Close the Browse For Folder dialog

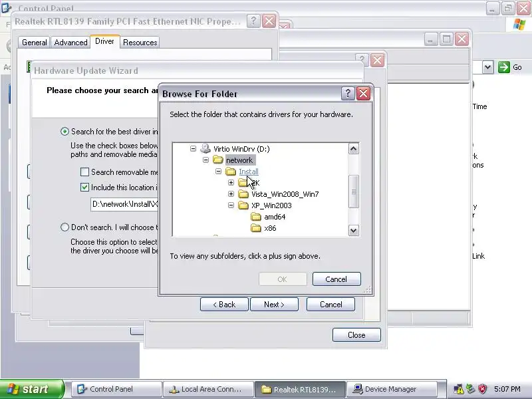click(x=363, y=93)
